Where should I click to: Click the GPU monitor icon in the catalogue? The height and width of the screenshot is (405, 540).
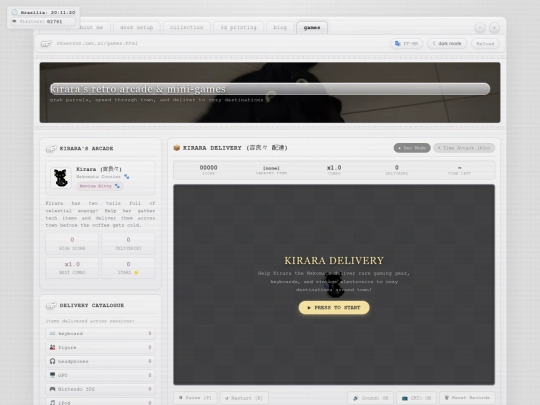coord(52,375)
